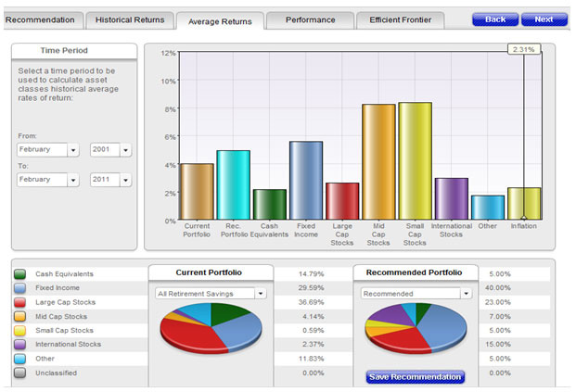Click the 11.83% current portfolio value
576x392 pixels.
[311, 359]
